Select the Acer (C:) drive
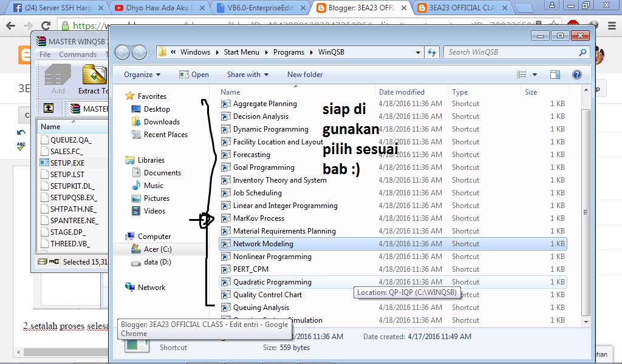 pyautogui.click(x=157, y=249)
